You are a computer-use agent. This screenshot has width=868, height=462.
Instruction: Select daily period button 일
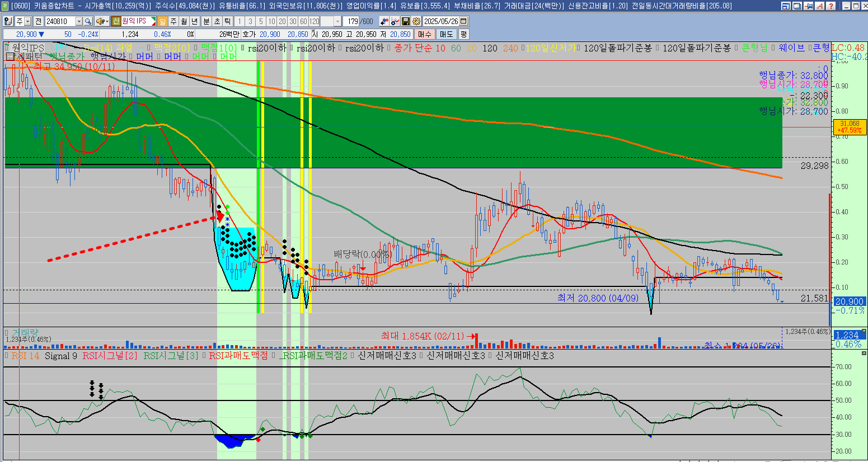(x=162, y=21)
